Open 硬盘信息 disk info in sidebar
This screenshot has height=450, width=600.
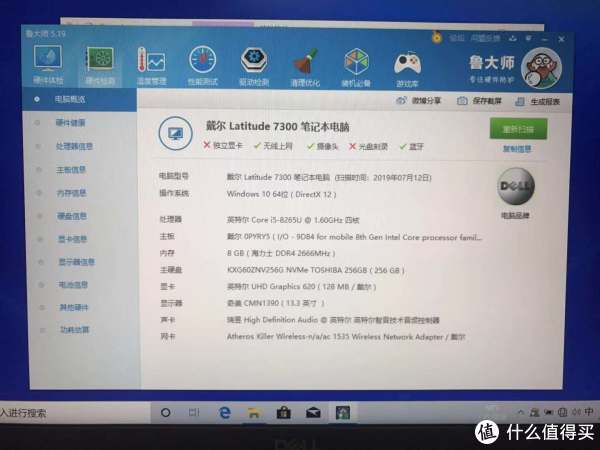[x=72, y=216]
